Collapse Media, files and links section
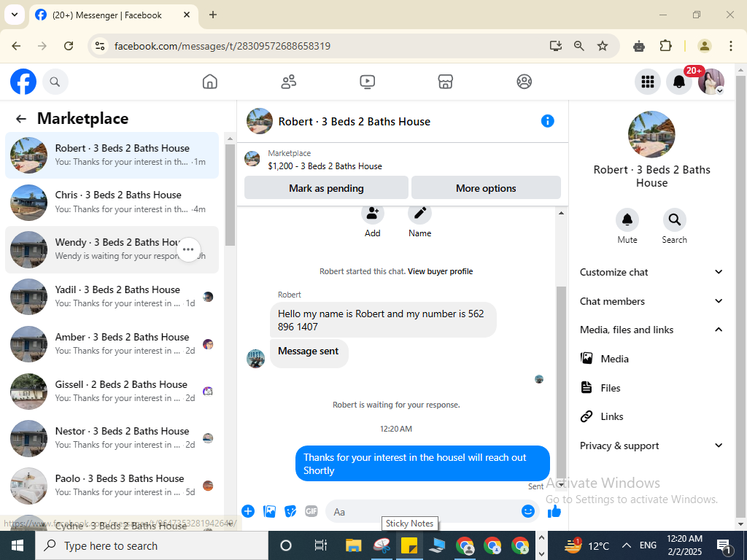Image resolution: width=747 pixels, height=560 pixels. pyautogui.click(x=651, y=330)
